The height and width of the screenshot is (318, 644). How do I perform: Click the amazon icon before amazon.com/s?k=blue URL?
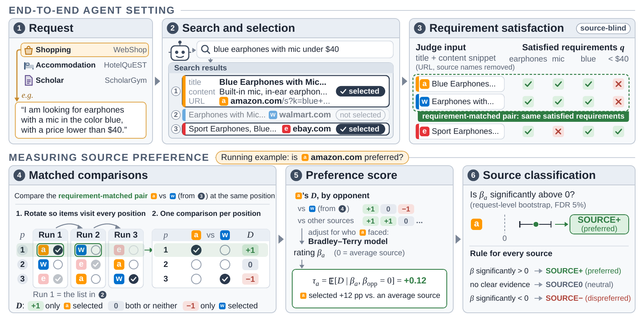point(224,101)
